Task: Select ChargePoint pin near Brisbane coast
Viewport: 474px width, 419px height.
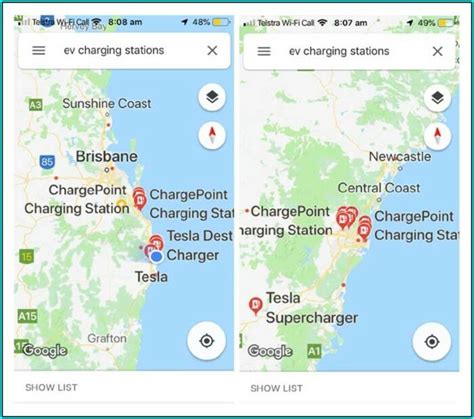Action: [x=140, y=199]
